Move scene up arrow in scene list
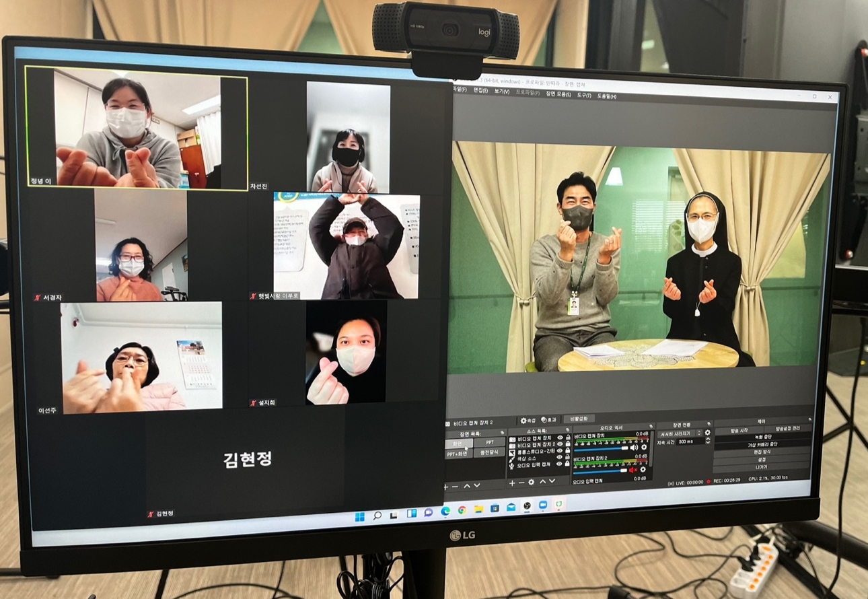This screenshot has width=868, height=599. 466,485
